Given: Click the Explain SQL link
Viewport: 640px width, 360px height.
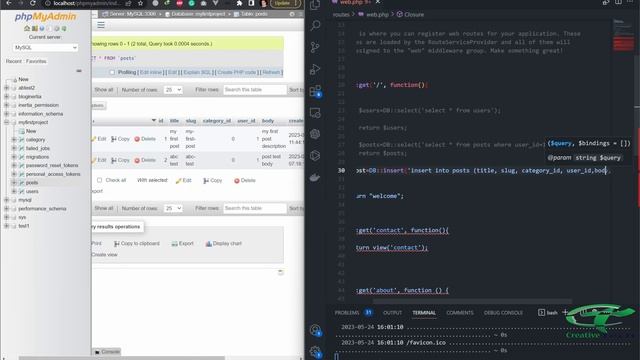Looking at the screenshot, I should click(x=197, y=72).
